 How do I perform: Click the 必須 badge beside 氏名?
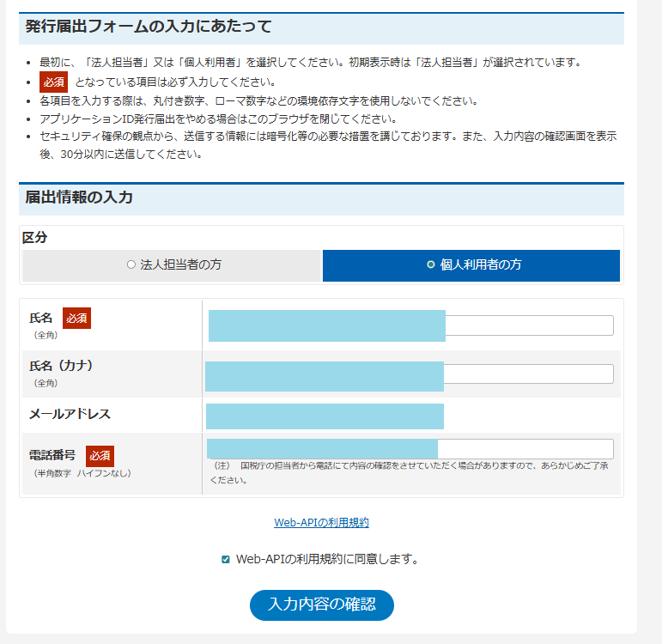pos(76,319)
